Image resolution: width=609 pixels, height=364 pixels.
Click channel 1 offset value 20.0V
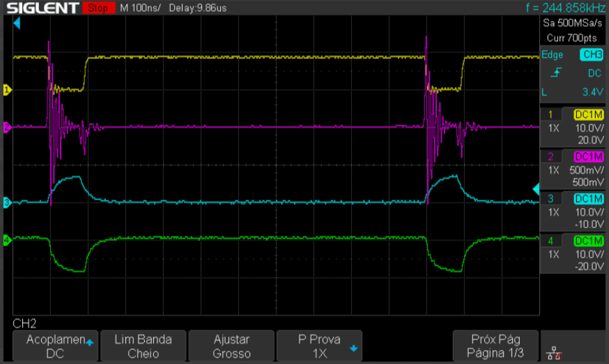coord(591,140)
